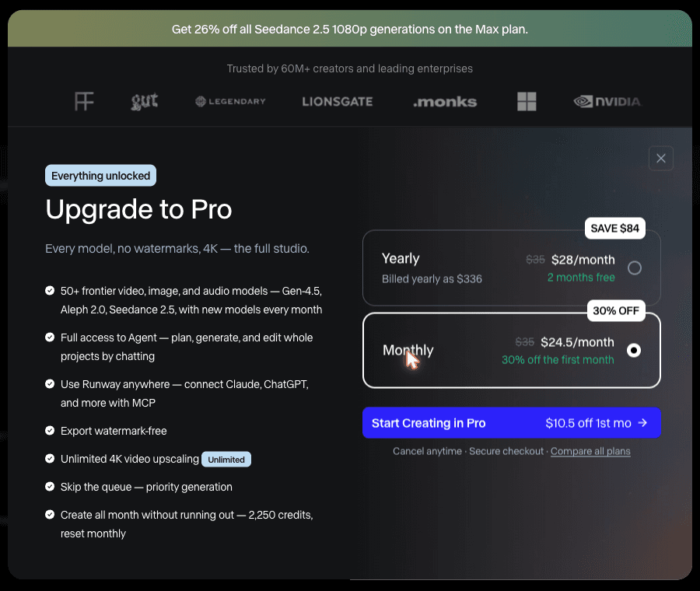This screenshot has height=591, width=700.
Task: Click the Seedance 26% off promo banner
Action: point(350,29)
